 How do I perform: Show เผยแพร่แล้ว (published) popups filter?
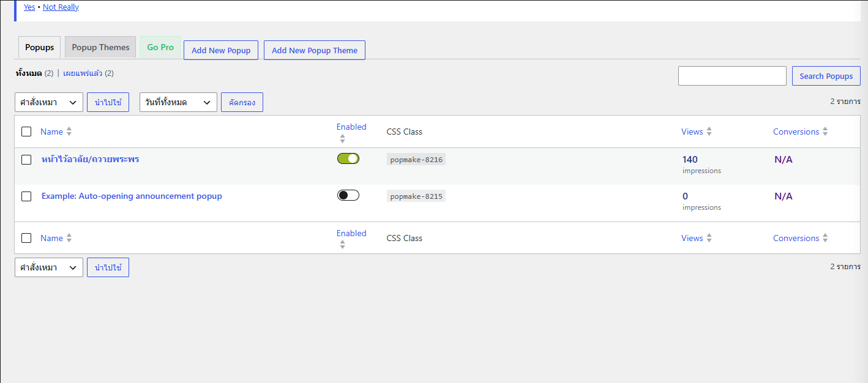(83, 73)
